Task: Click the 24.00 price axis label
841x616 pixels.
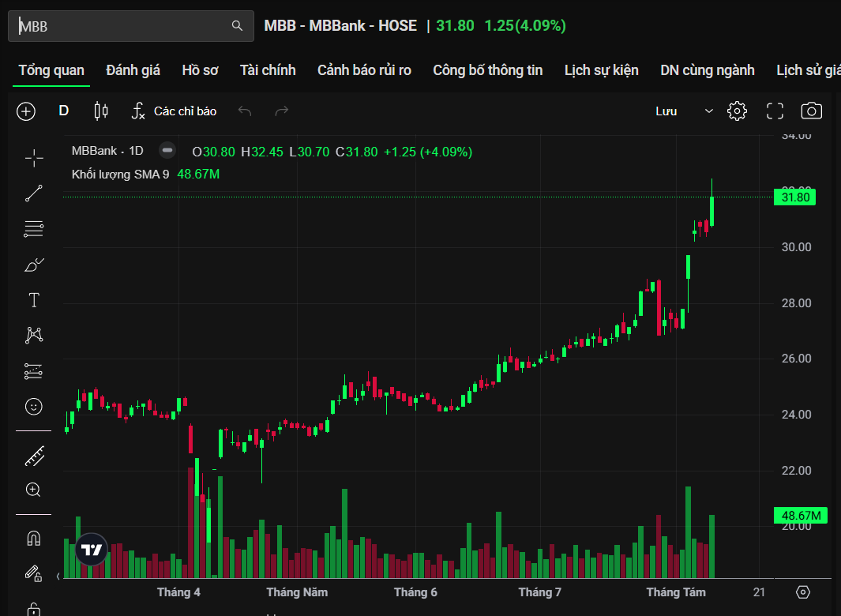Action: pyautogui.click(x=797, y=415)
